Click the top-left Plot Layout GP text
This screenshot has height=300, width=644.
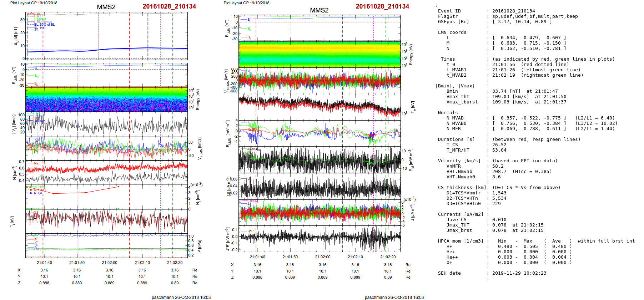pos(34,3)
